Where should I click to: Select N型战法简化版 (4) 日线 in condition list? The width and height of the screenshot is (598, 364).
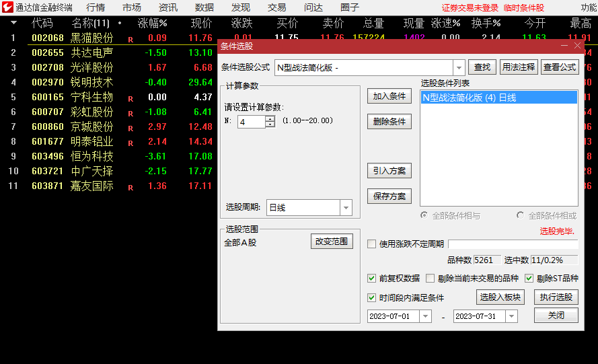(499, 98)
